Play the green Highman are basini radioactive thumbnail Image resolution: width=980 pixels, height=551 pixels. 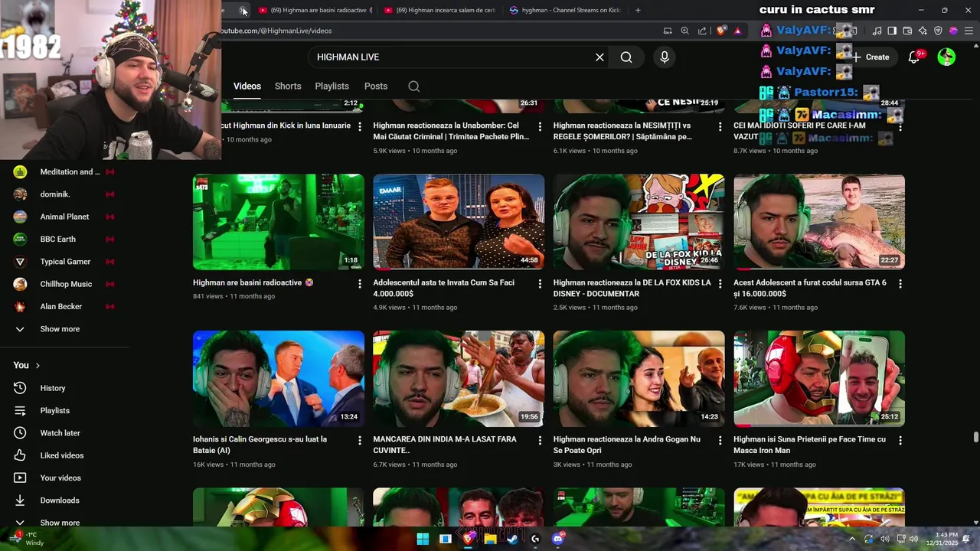pyautogui.click(x=279, y=222)
